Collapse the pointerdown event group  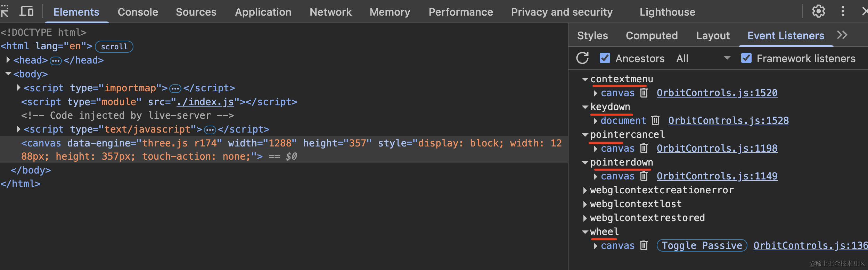coord(585,162)
